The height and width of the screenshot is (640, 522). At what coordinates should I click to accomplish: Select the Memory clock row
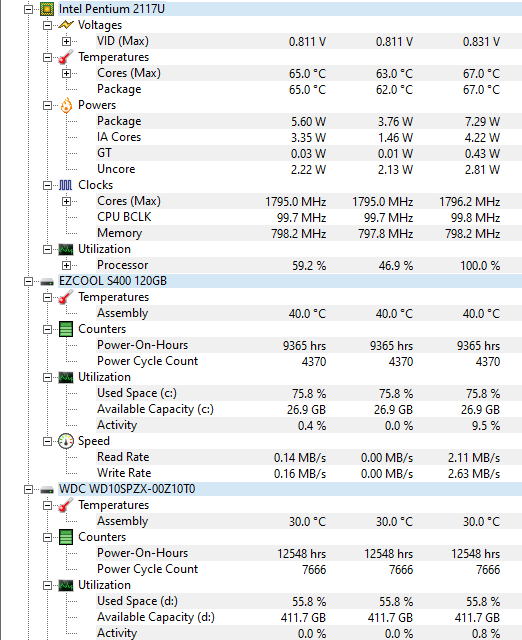coord(309,233)
